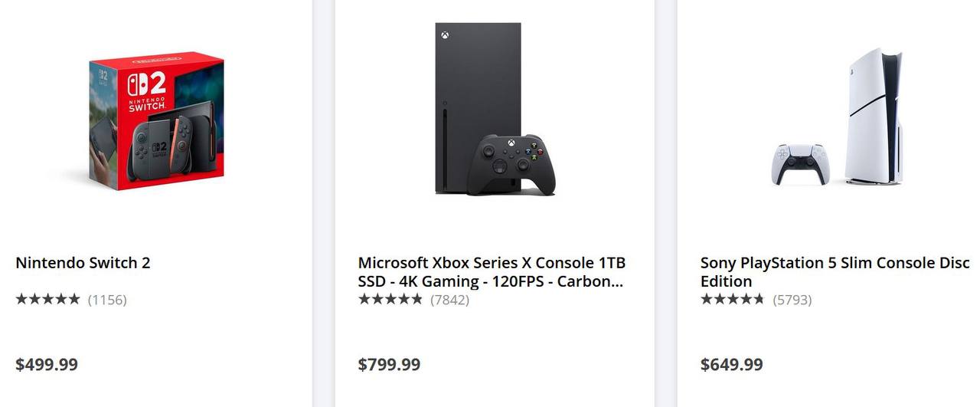This screenshot has width=980, height=407.
Task: Select the $649.99 price label
Action: (732, 364)
